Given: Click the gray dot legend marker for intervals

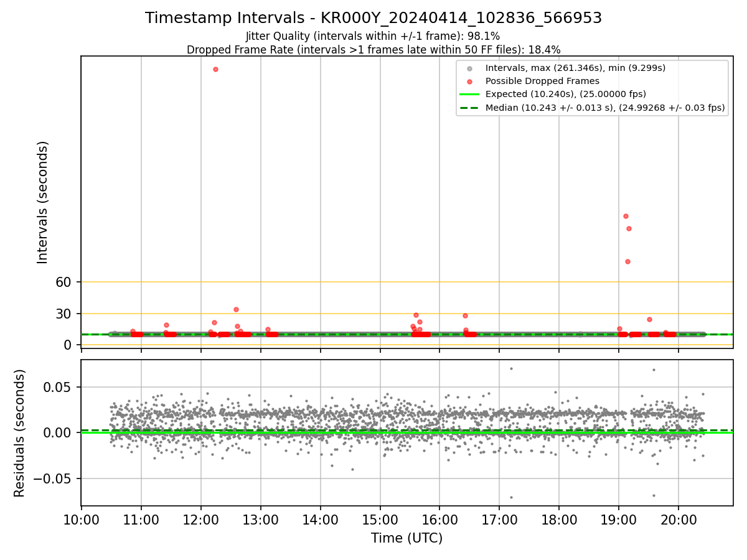Looking at the screenshot, I should tap(469, 68).
